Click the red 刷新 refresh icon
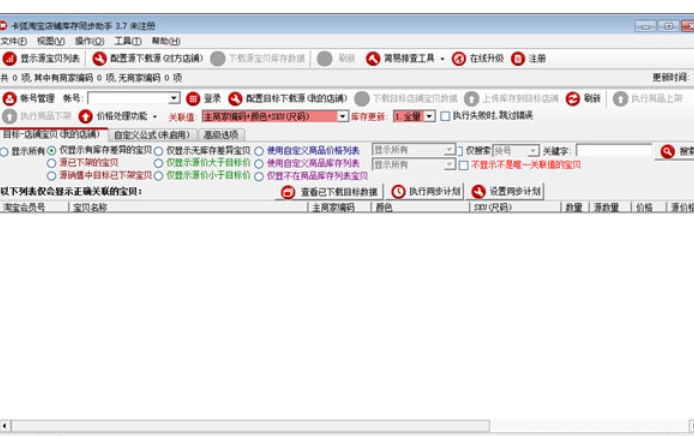Viewport: 694px width, 436px height. [573, 98]
